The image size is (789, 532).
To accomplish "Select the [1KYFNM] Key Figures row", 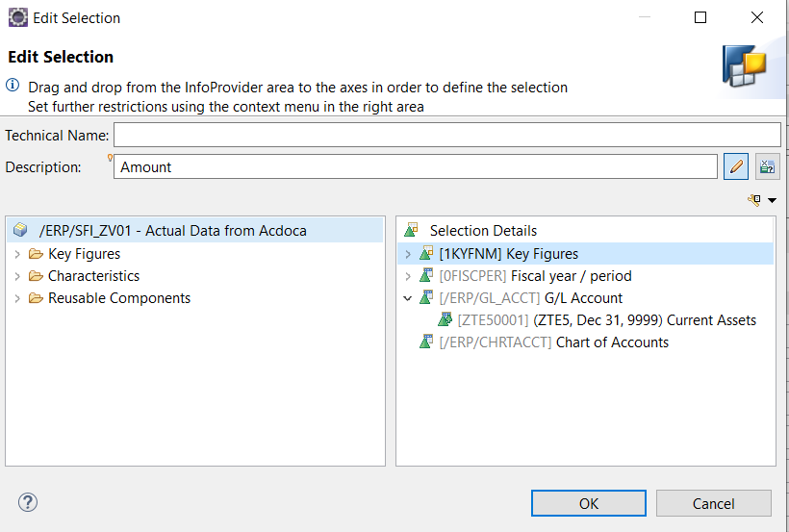I will pyautogui.click(x=585, y=254).
